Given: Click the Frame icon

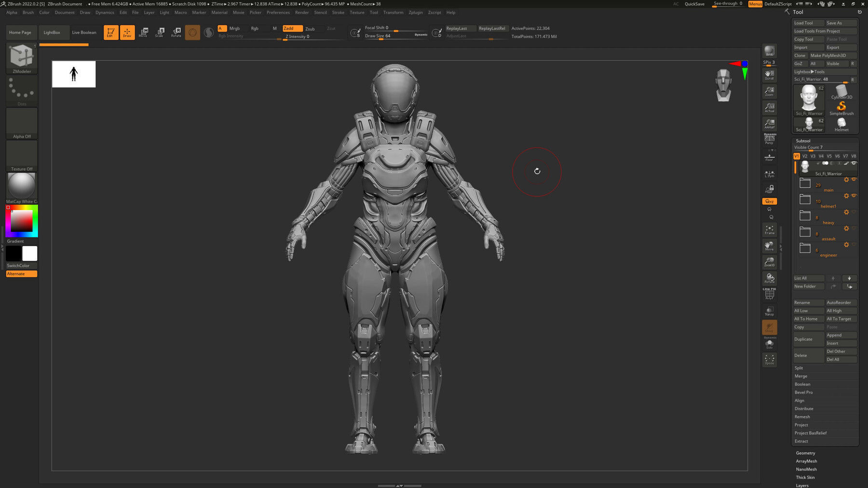Looking at the screenshot, I should [769, 230].
